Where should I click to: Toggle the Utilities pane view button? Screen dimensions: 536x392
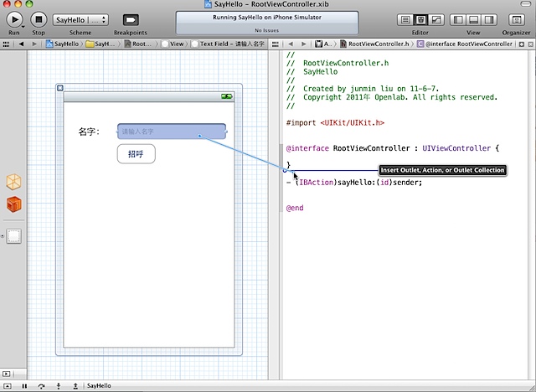tap(489, 20)
